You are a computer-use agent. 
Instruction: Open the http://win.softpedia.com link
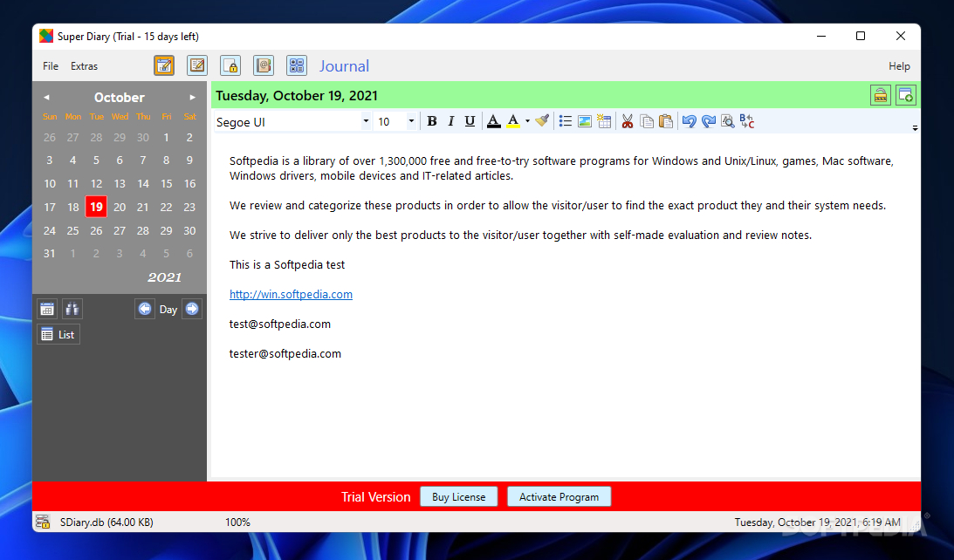click(291, 294)
